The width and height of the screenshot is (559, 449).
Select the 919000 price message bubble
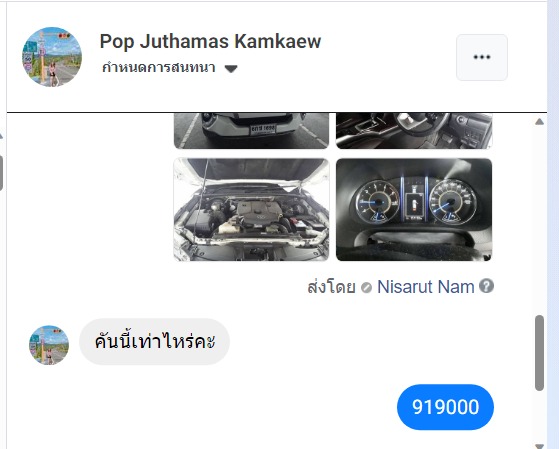pos(445,407)
